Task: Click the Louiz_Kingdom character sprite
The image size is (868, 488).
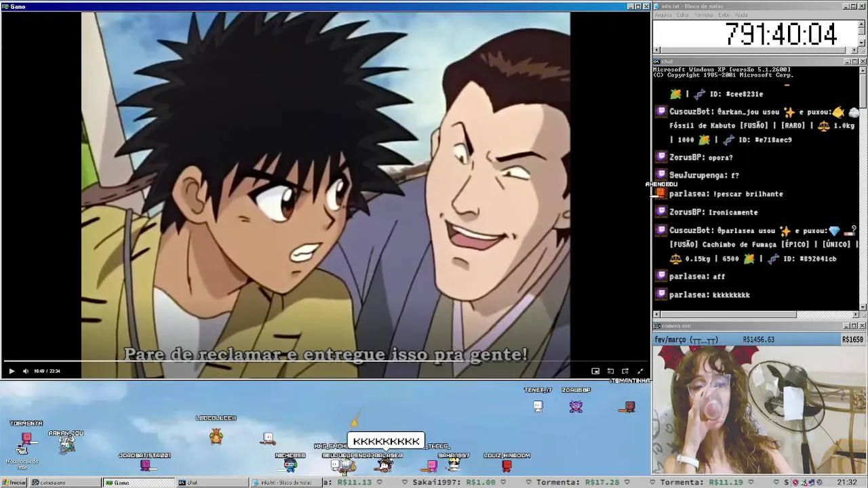Action: 507,465
